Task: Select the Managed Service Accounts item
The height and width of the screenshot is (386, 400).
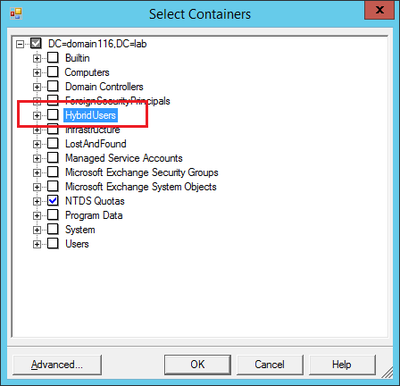Action: click(x=124, y=158)
